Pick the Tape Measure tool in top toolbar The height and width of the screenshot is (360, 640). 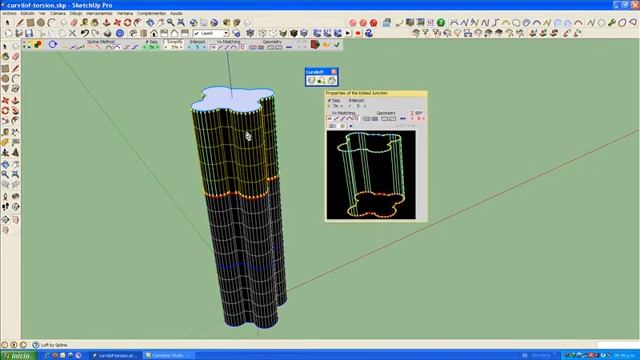point(84,22)
